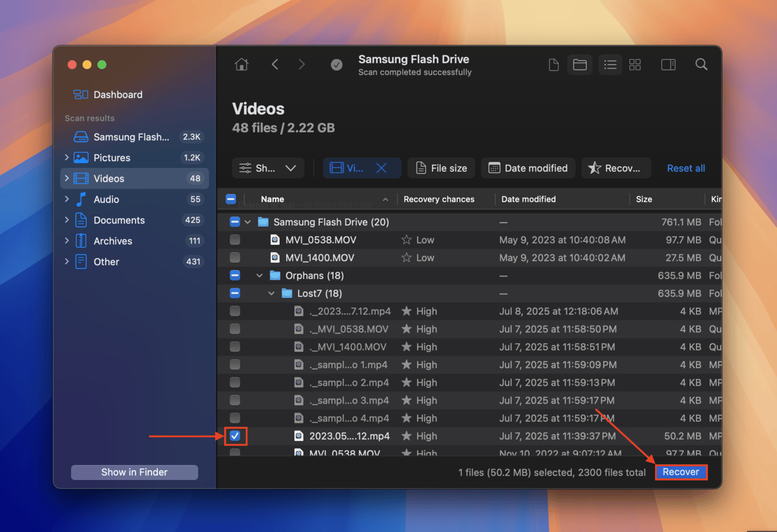Image resolution: width=777 pixels, height=532 pixels.
Task: Click the Orphans folder icon
Action: pyautogui.click(x=275, y=275)
